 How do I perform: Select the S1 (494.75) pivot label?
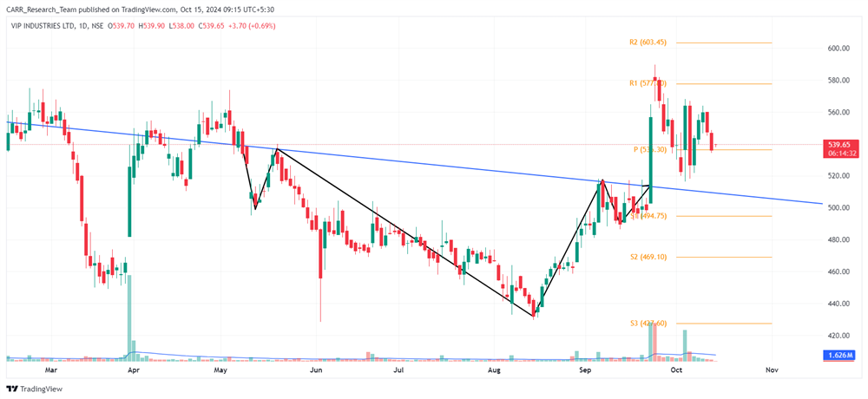coord(648,216)
